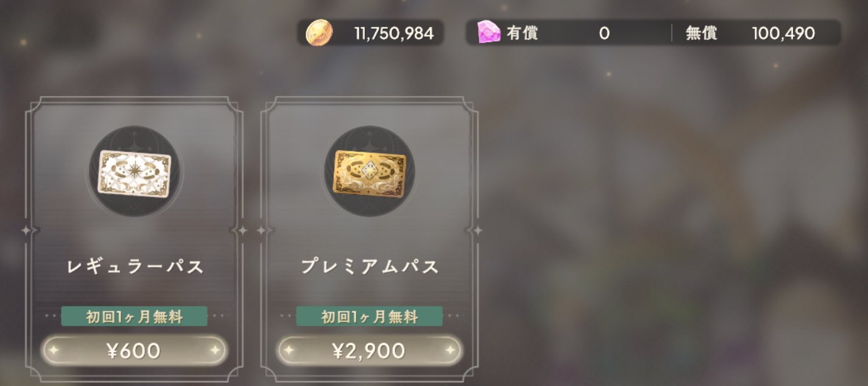Click the coin balance 11,750,984
868x386 pixels.
[x=394, y=33]
